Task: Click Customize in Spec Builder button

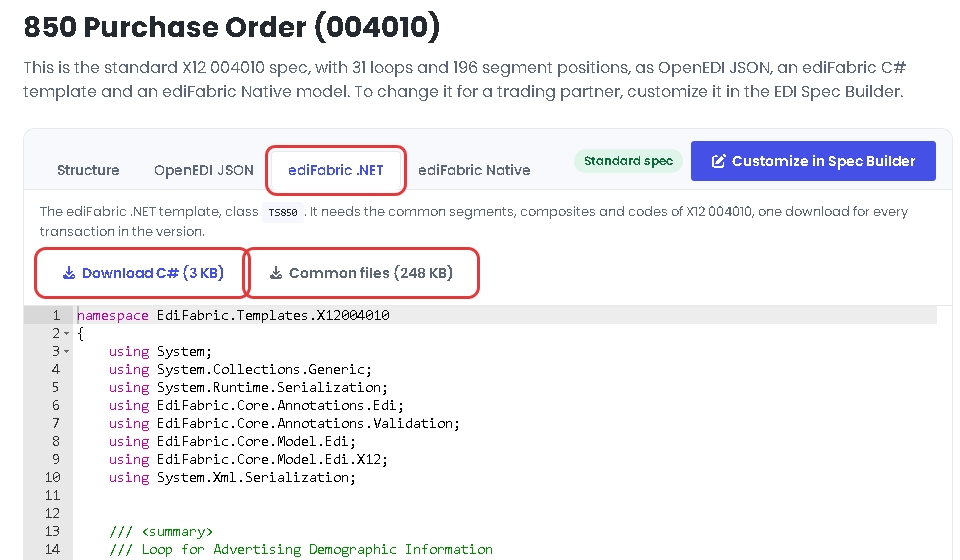Action: pos(813,161)
